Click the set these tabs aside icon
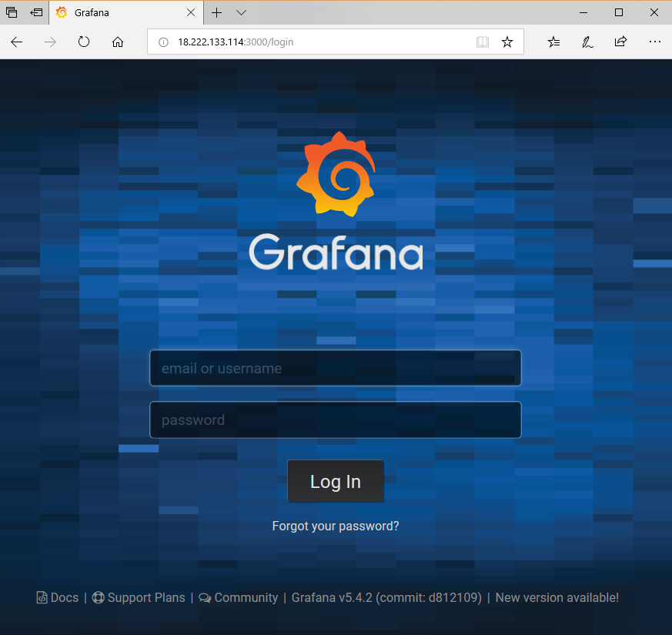 tap(36, 12)
